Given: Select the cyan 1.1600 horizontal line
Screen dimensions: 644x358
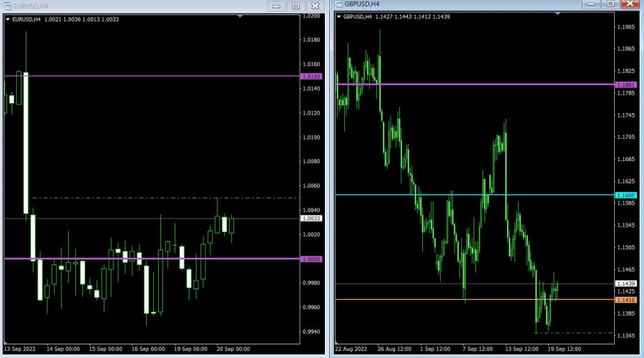Looking at the screenshot, I should click(465, 195).
